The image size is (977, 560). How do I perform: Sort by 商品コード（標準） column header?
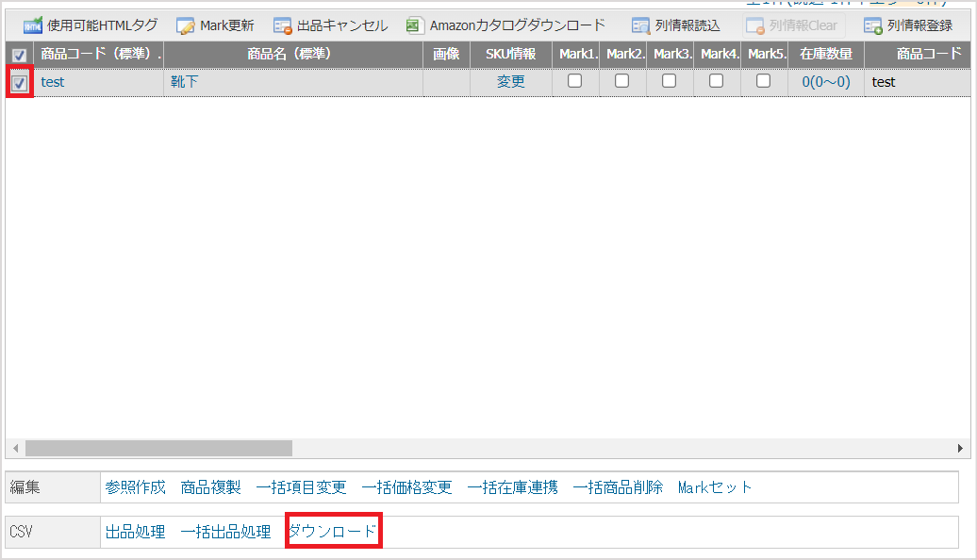[98, 54]
